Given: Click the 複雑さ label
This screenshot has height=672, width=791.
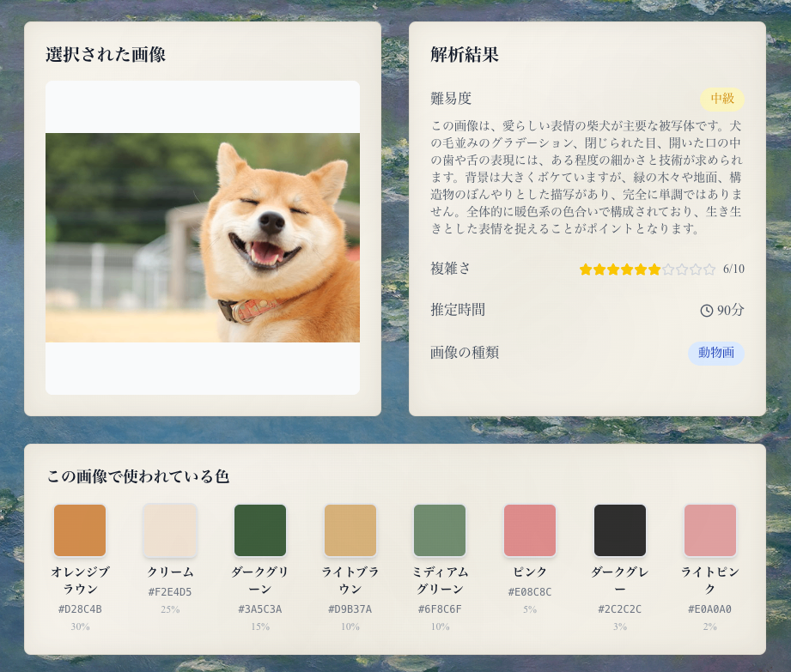Looking at the screenshot, I should 451,269.
